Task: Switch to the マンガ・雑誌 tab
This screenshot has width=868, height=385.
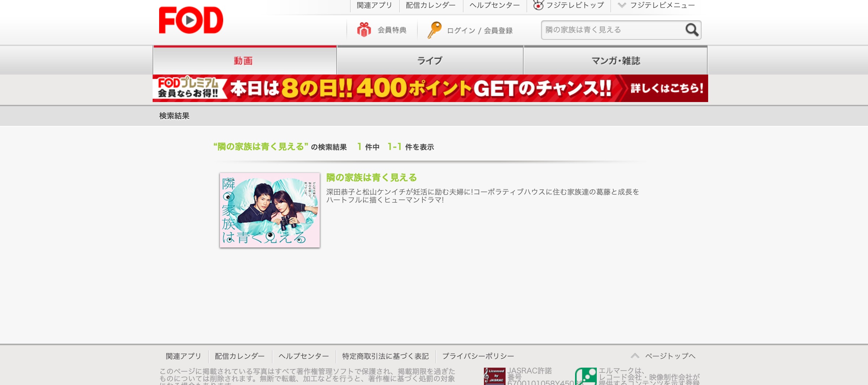Action: 616,61
